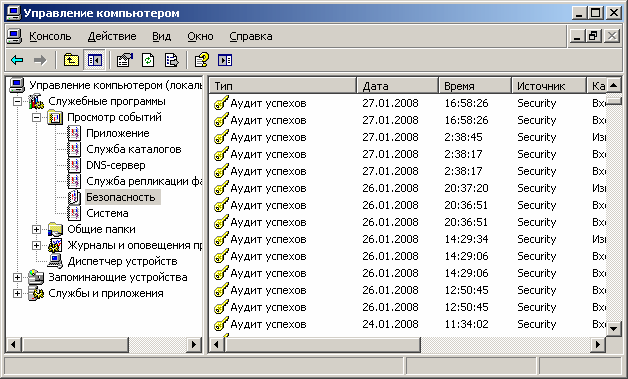Select the Приложение event log
This screenshot has height=379, width=628.
(118, 133)
